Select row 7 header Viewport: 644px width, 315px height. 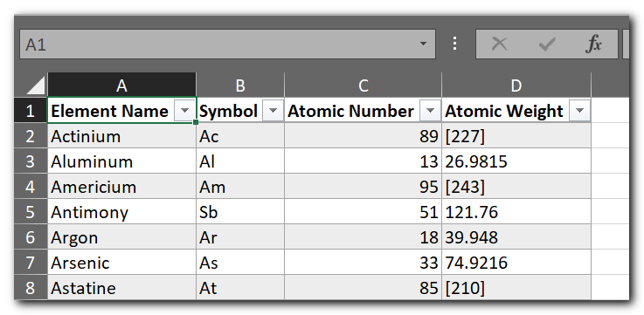31,263
